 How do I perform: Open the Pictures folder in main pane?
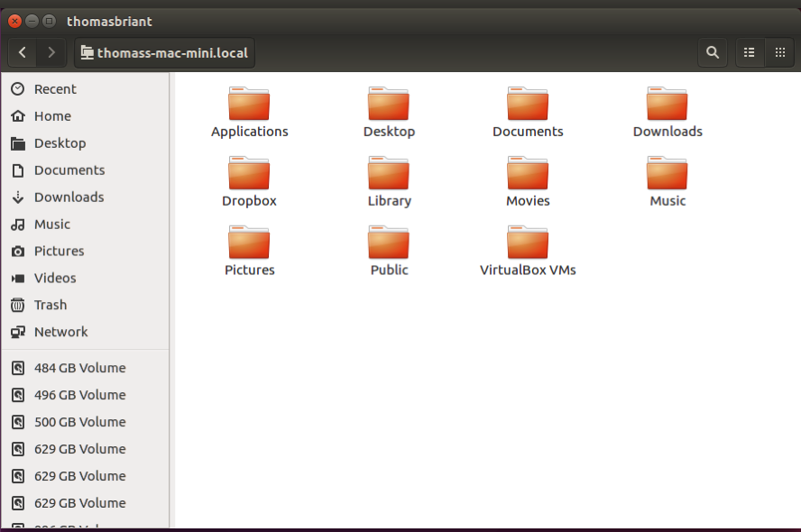[x=249, y=252]
